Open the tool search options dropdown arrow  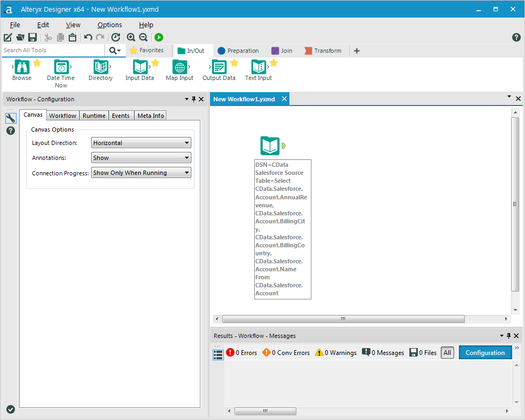click(x=119, y=51)
